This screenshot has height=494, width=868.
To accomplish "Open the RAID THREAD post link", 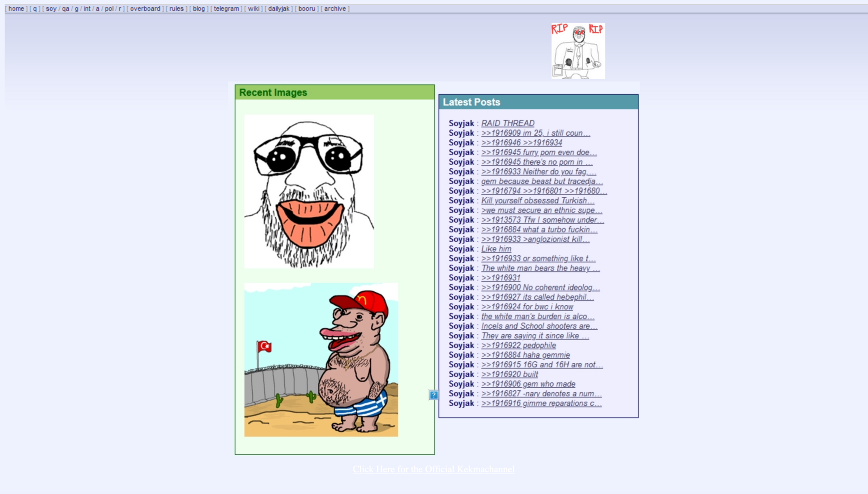I will 508,123.
